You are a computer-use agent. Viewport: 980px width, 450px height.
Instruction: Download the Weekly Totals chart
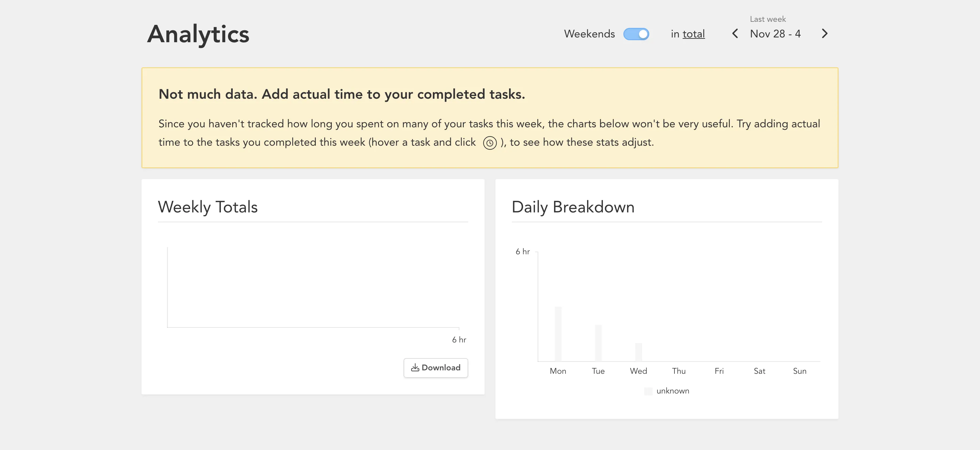click(x=436, y=367)
